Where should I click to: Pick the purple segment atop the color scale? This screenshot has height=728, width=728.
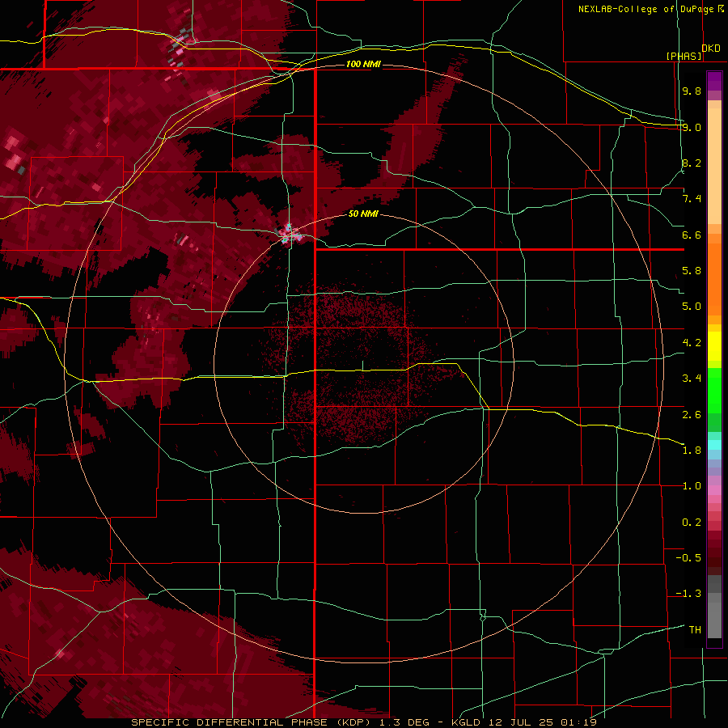pos(714,82)
